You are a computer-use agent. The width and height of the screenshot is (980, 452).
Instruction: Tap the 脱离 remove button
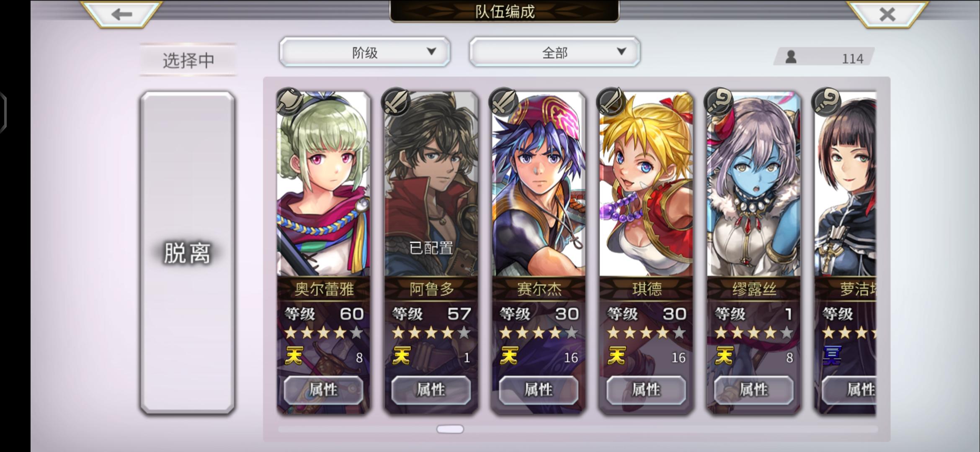point(187,253)
